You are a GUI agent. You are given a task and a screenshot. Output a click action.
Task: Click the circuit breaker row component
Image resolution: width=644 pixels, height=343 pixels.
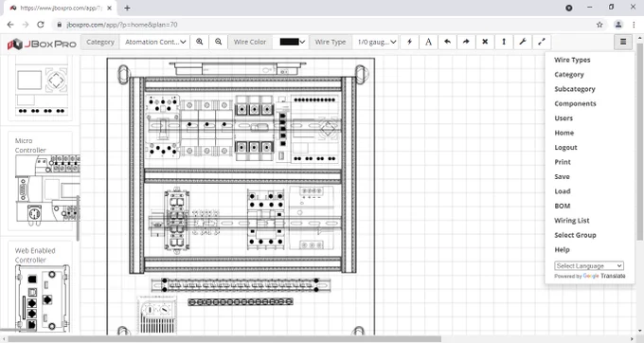(206, 127)
